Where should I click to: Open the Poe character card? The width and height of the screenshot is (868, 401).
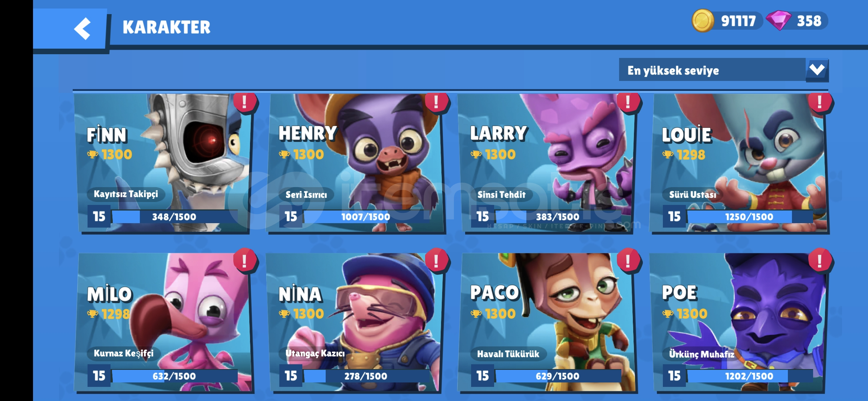738,322
